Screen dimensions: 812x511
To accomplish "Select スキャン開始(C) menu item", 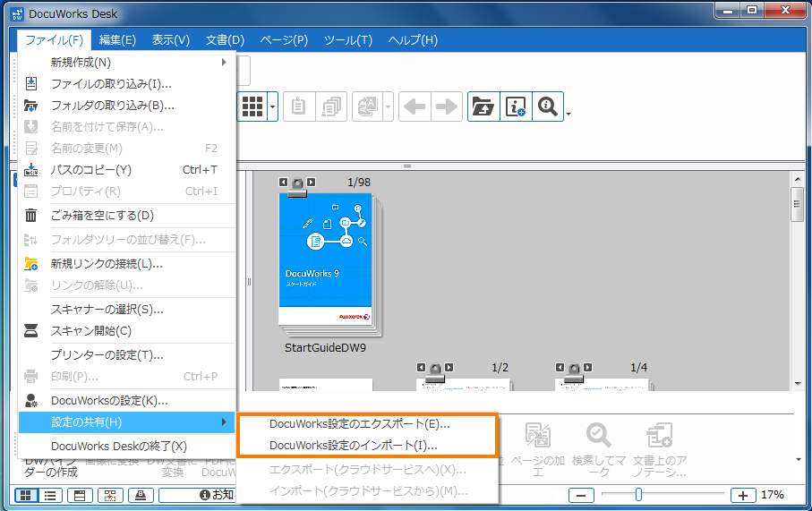I will [x=127, y=331].
